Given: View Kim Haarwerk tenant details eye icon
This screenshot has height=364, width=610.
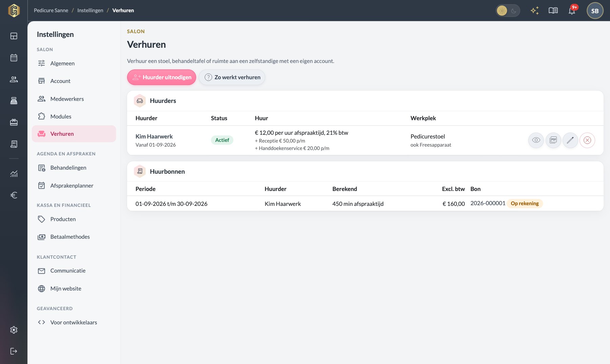Looking at the screenshot, I should coord(536,140).
